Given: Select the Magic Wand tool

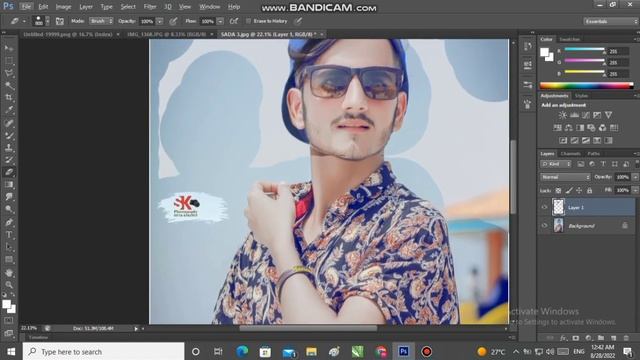Looking at the screenshot, I should pos(9,86).
